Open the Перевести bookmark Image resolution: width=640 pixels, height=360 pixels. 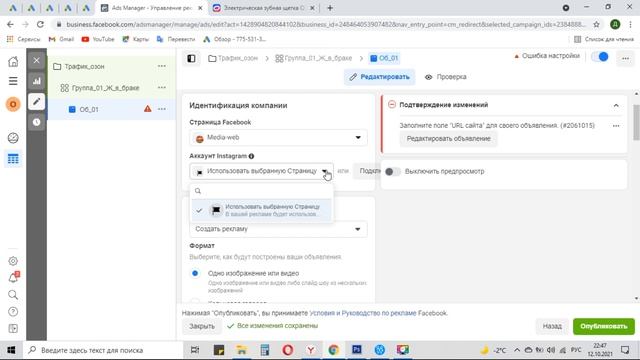176,39
